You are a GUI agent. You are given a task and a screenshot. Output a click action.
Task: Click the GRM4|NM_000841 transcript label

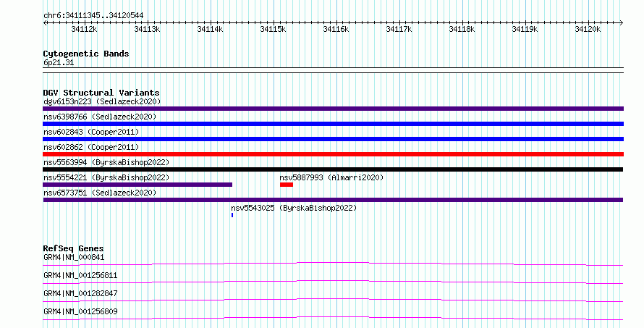74,257
